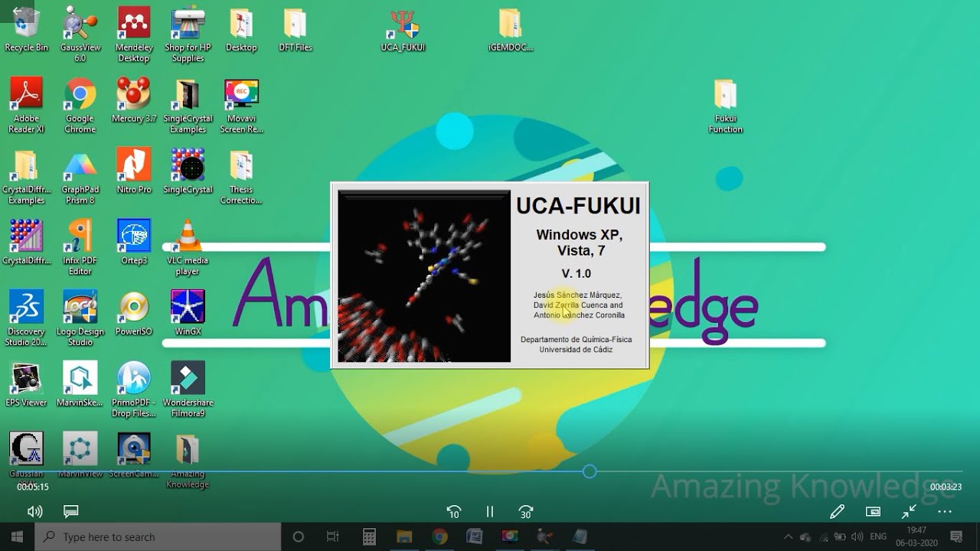The height and width of the screenshot is (551, 980).
Task: Open the SingleCrystal Examples folder
Action: click(x=188, y=106)
